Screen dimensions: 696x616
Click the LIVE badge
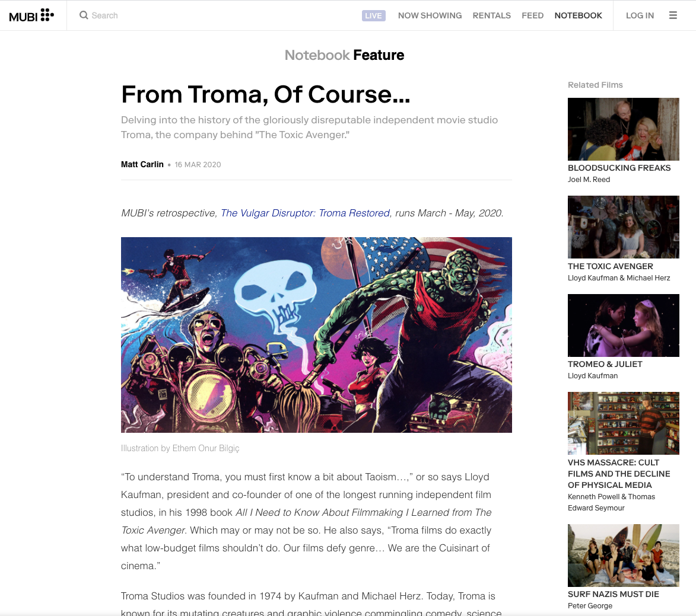373,15
